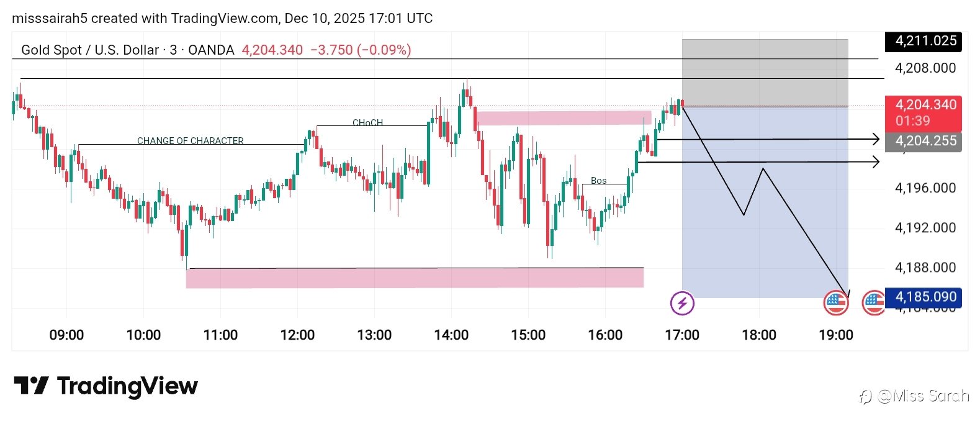Select the lower right-pointing arrow head
This screenshot has height=421, width=980.
[x=875, y=162]
